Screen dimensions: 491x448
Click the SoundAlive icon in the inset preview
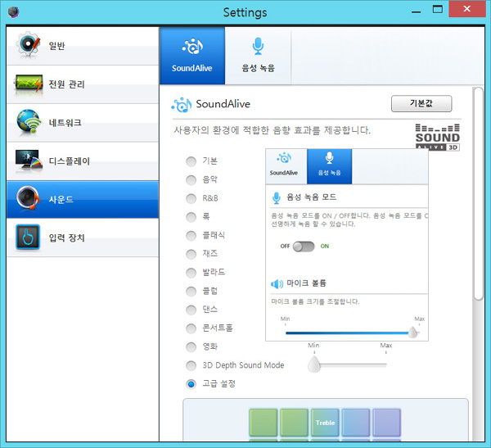[284, 158]
